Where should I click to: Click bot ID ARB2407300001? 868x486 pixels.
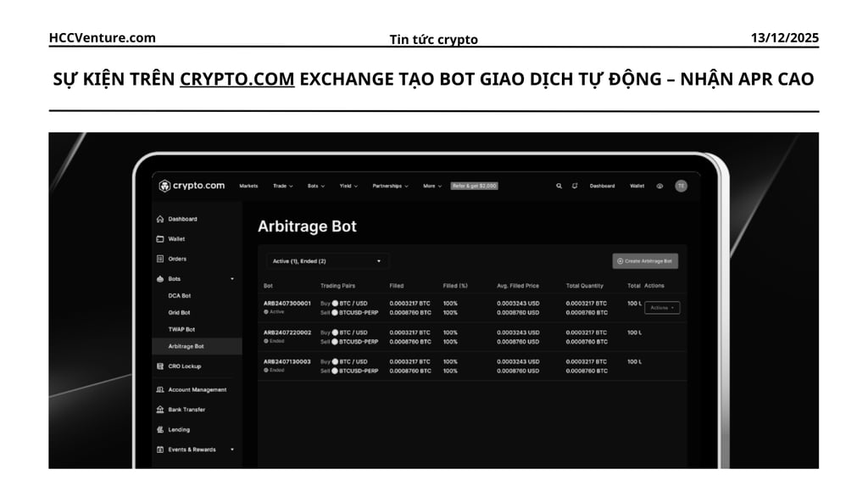(287, 303)
